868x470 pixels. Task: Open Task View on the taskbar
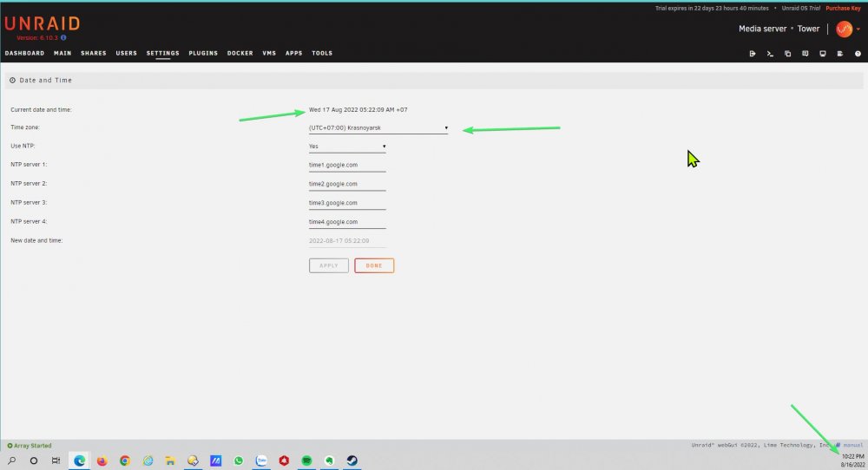click(x=56, y=460)
